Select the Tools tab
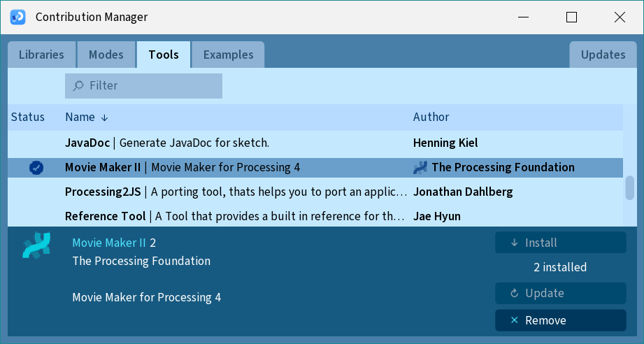The width and height of the screenshot is (644, 344). click(164, 55)
